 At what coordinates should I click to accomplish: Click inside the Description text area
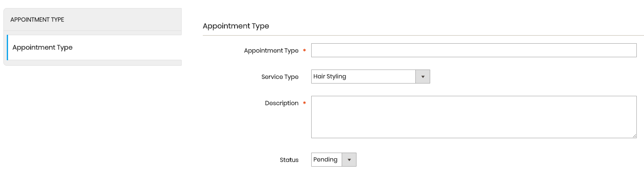tap(474, 117)
